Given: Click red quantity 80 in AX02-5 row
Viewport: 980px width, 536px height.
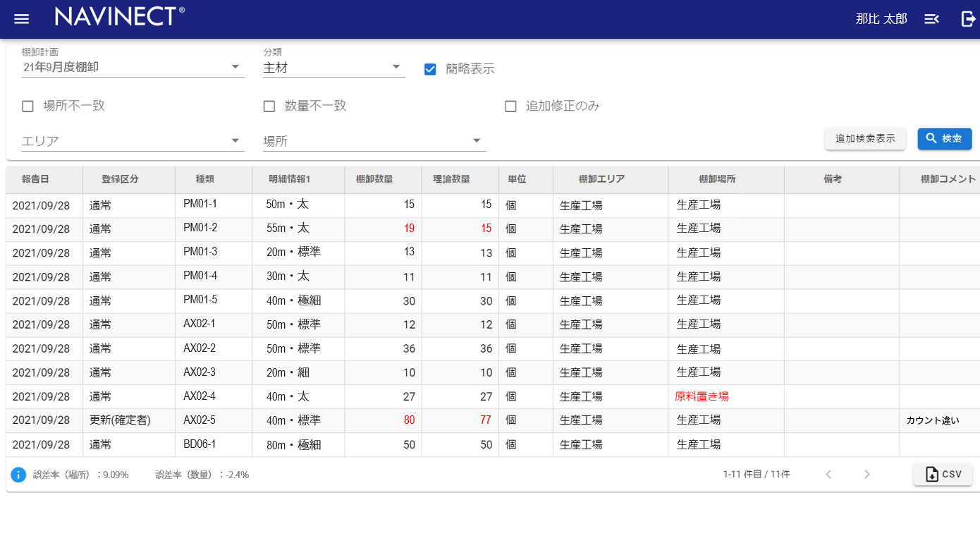Looking at the screenshot, I should pyautogui.click(x=409, y=420).
